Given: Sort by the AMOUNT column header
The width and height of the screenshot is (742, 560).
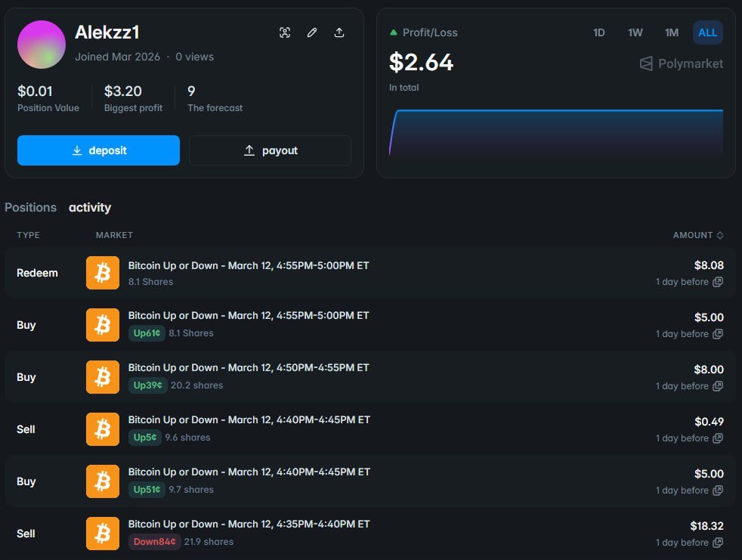Looking at the screenshot, I should pos(698,235).
